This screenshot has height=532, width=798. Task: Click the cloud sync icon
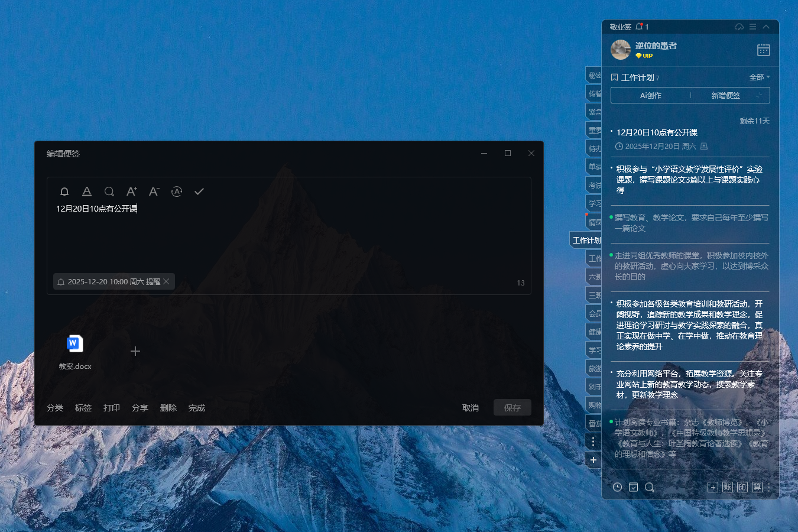[x=739, y=27]
